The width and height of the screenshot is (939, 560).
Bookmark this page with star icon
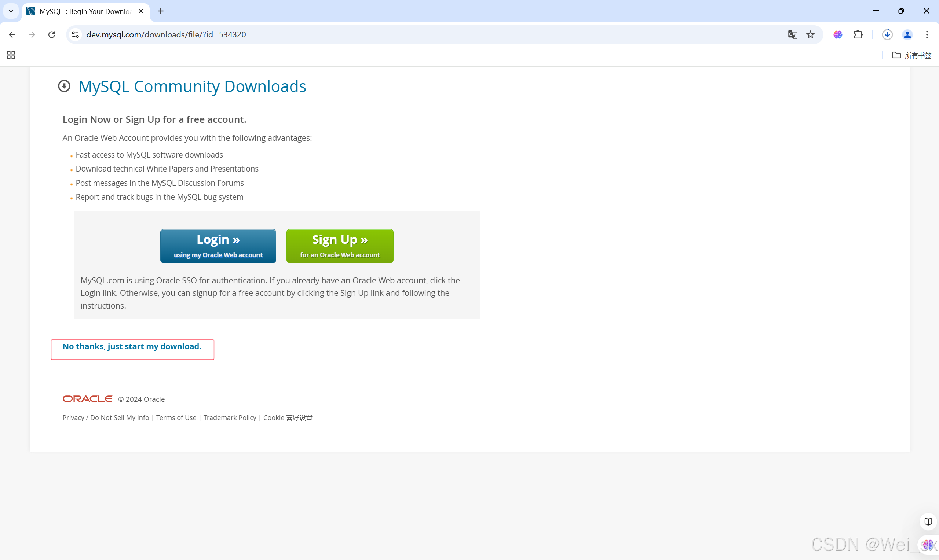pos(810,35)
